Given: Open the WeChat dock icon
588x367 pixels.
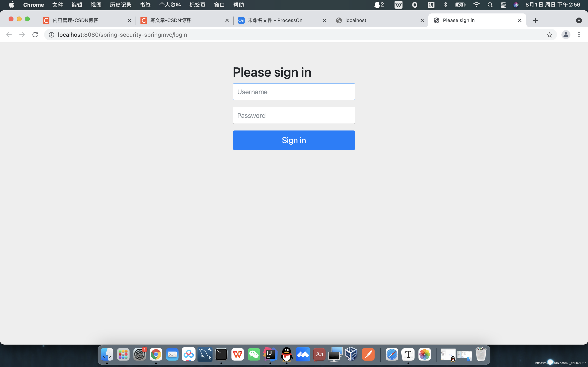Looking at the screenshot, I should (254, 354).
